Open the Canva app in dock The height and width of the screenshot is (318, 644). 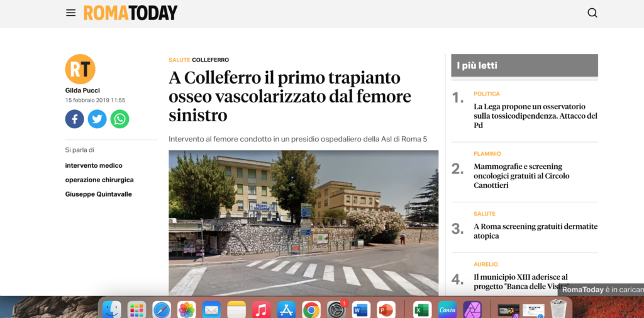[447, 310]
